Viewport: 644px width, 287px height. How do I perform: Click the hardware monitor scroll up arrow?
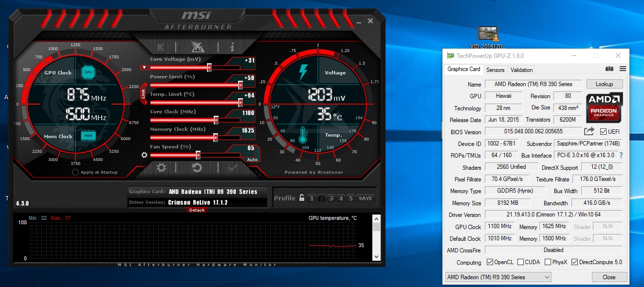click(376, 218)
